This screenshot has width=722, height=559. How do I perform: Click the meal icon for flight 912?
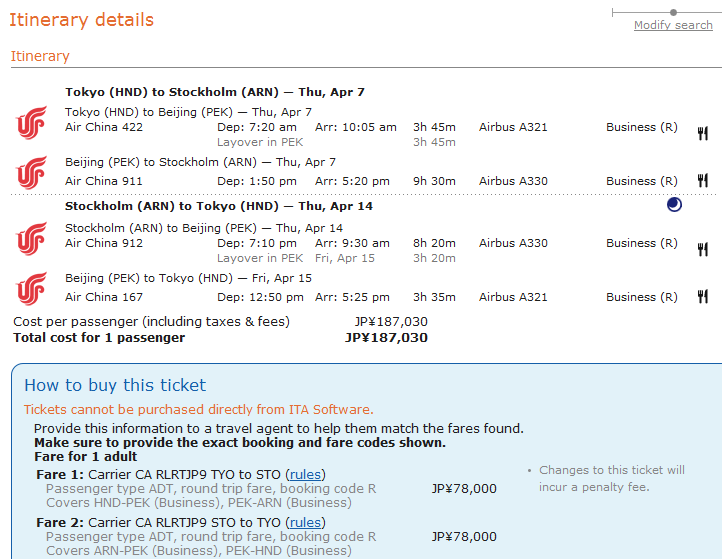coord(703,249)
